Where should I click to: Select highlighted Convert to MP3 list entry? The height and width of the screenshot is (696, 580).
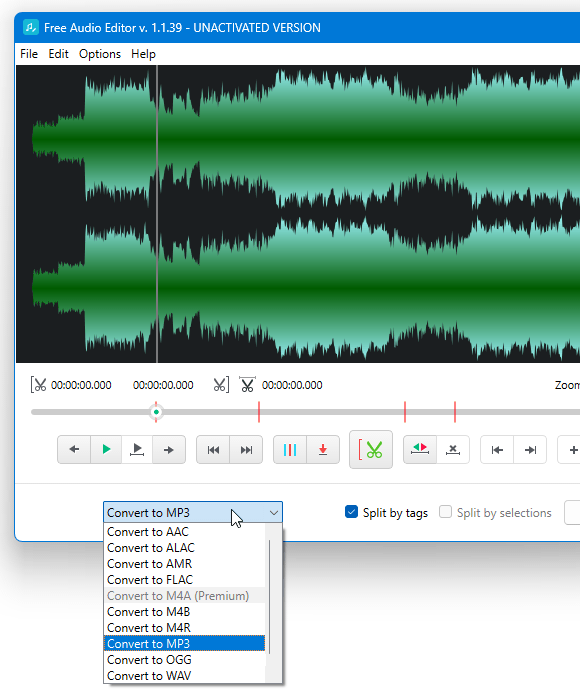[185, 643]
